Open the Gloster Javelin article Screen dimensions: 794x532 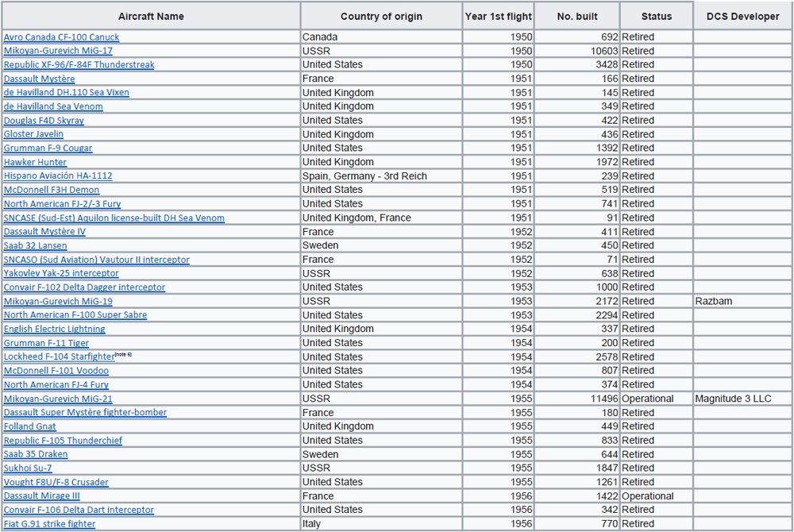(33, 134)
